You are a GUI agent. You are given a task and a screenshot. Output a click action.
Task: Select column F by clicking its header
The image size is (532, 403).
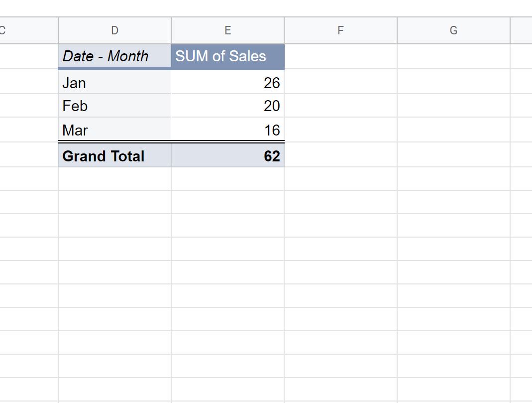340,30
